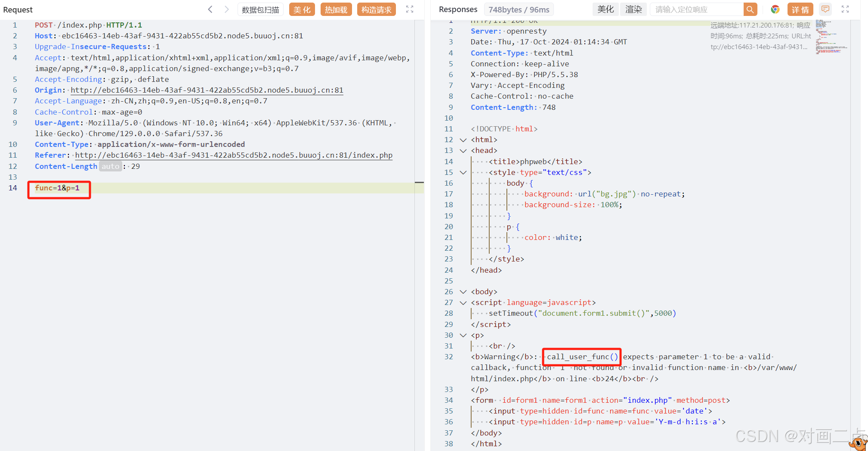Click the 远端地址 remote address info text
Image resolution: width=868 pixels, height=451 pixels.
pyautogui.click(x=760, y=36)
